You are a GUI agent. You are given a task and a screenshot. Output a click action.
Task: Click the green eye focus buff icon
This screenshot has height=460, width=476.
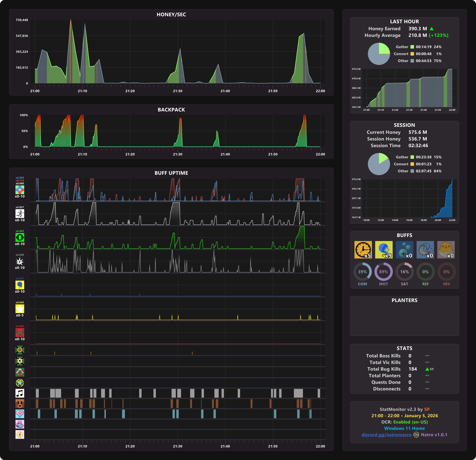pyautogui.click(x=20, y=237)
